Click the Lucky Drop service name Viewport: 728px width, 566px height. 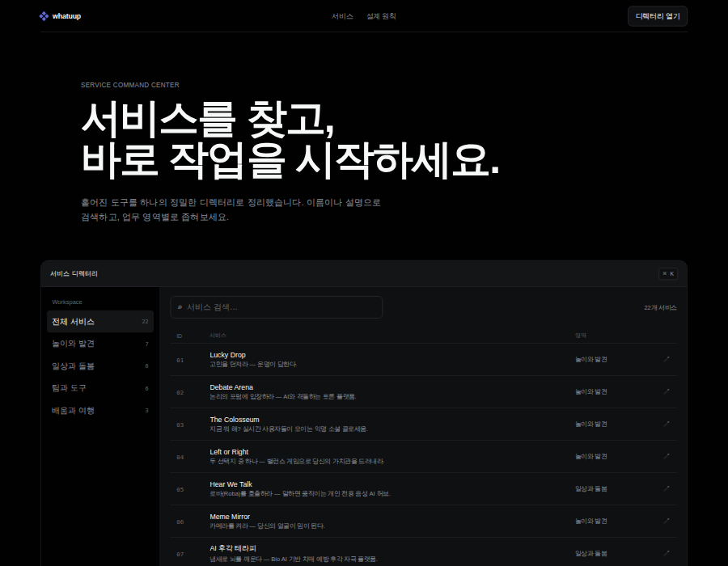point(227,355)
